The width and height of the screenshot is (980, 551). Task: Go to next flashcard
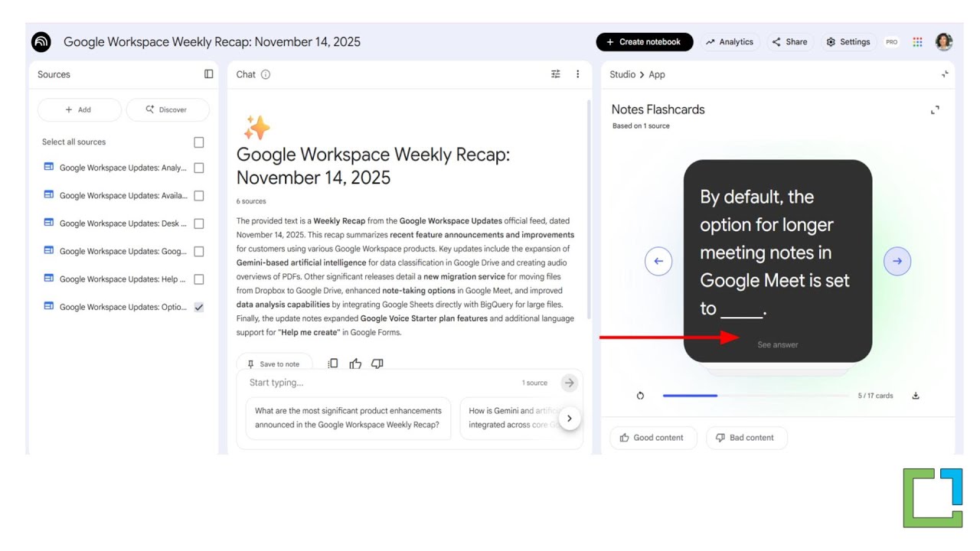coord(897,261)
